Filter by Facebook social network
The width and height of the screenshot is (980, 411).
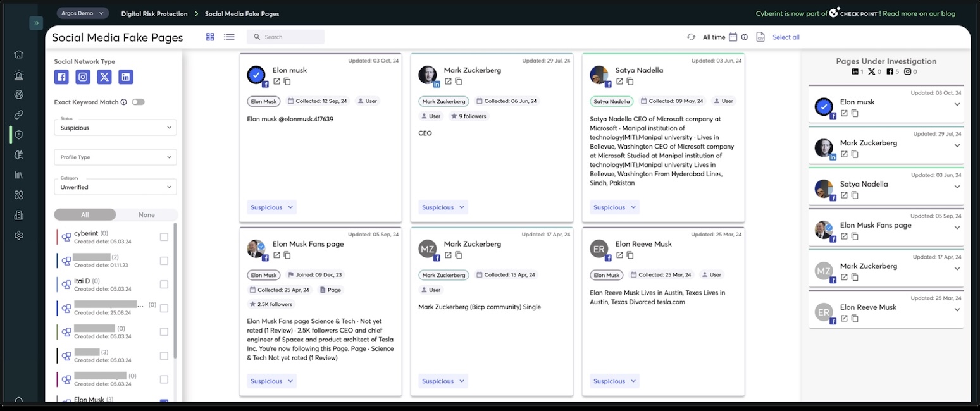click(61, 77)
